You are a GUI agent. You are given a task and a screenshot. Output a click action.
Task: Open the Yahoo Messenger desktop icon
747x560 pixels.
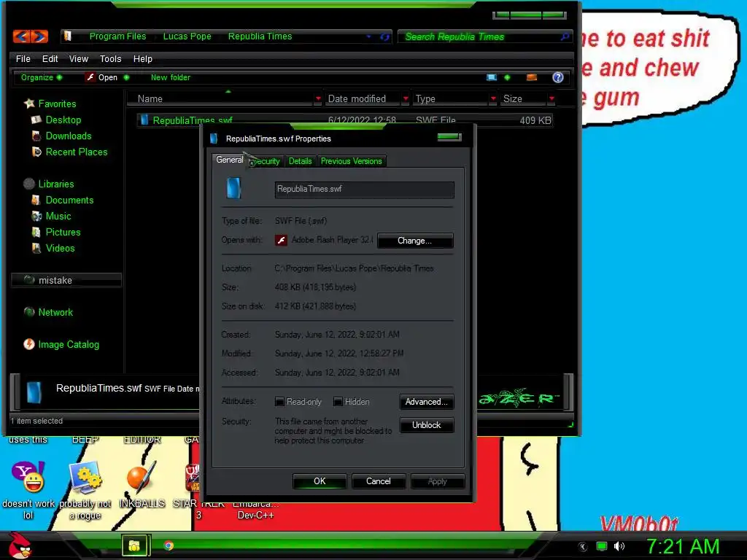pos(28,477)
